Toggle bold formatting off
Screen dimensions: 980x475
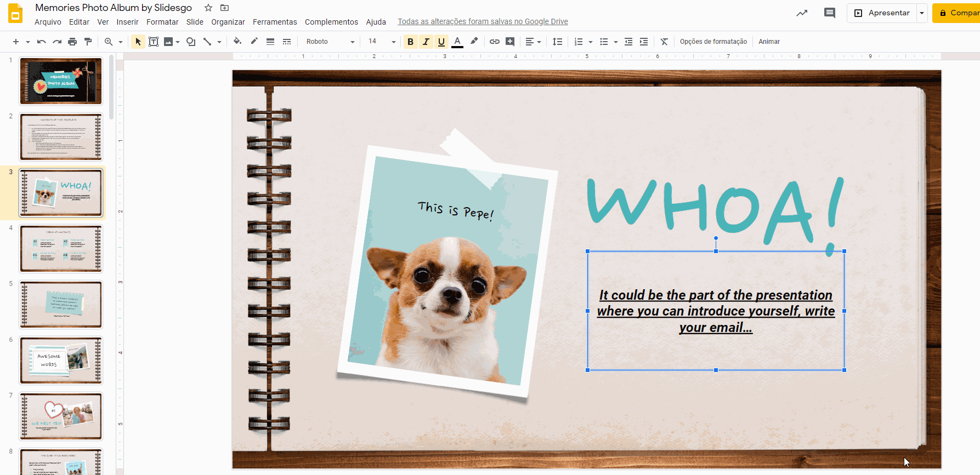(x=410, y=42)
